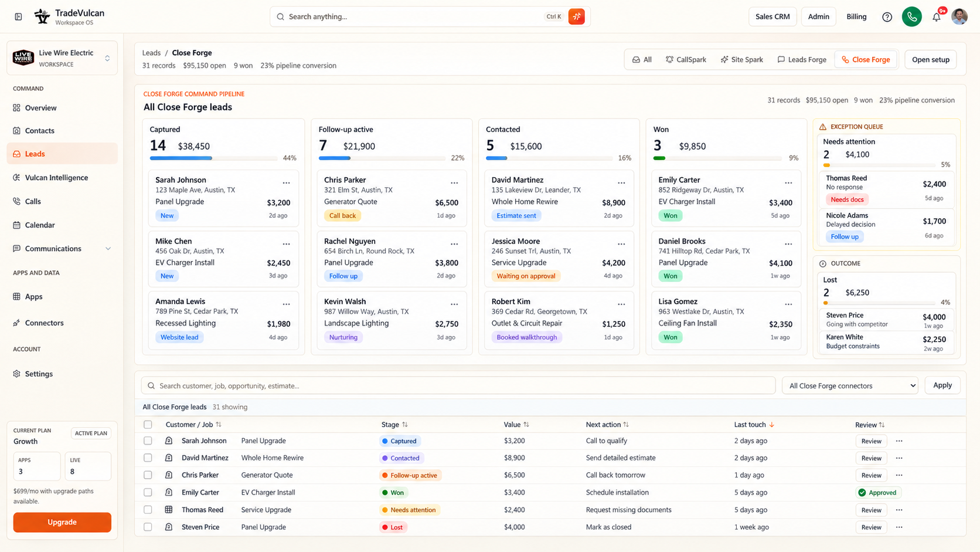Image resolution: width=980 pixels, height=552 pixels.
Task: Sort by Customer / Job column
Action: (x=193, y=425)
